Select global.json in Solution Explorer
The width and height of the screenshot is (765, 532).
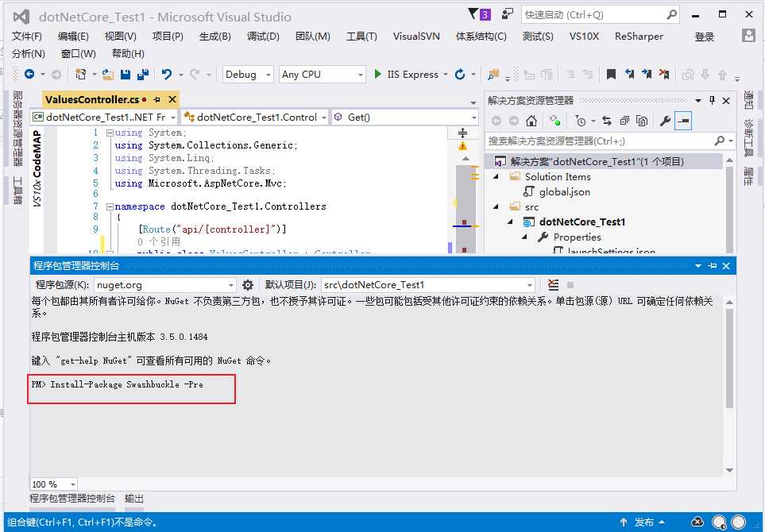pyautogui.click(x=565, y=191)
